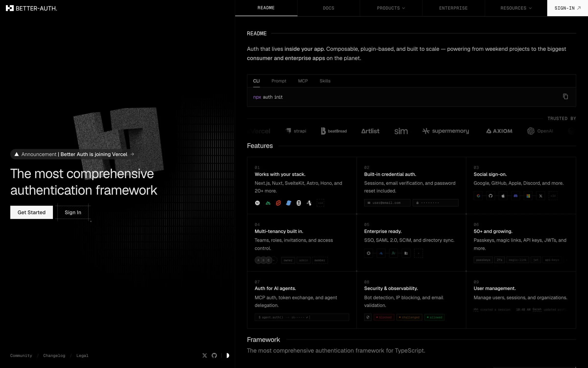Click the +14 more frameworks box
This screenshot has height=368, width=588.
click(x=320, y=203)
